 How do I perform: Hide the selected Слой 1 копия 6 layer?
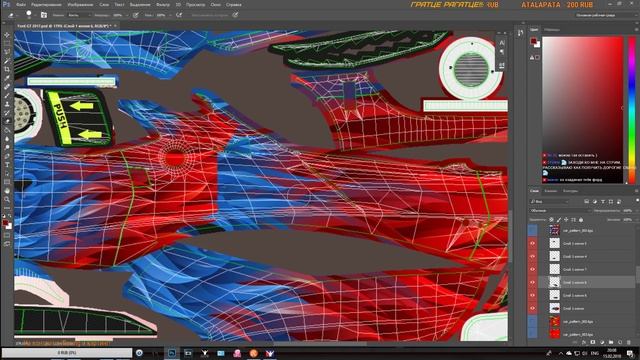[532, 282]
